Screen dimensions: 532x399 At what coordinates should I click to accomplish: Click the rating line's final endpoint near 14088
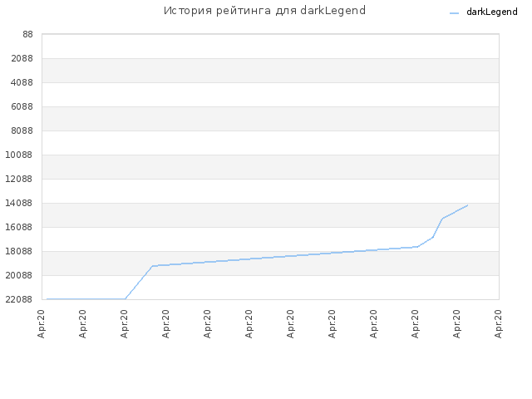pyautogui.click(x=467, y=205)
